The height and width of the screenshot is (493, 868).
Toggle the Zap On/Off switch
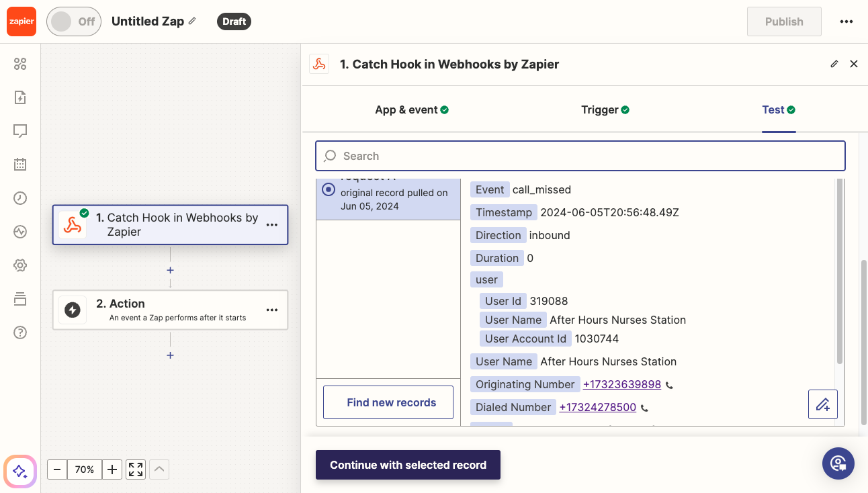pyautogui.click(x=74, y=21)
